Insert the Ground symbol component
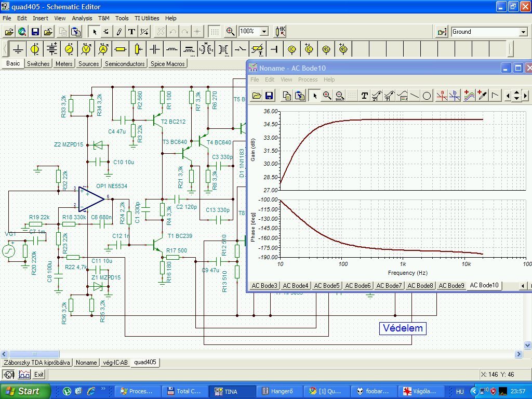Viewport: 532px width, 399px height. point(18,49)
